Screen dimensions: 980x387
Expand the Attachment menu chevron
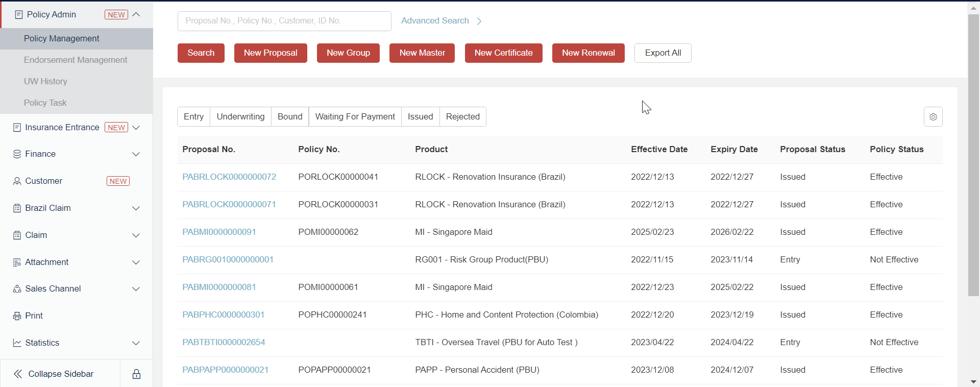click(x=136, y=262)
